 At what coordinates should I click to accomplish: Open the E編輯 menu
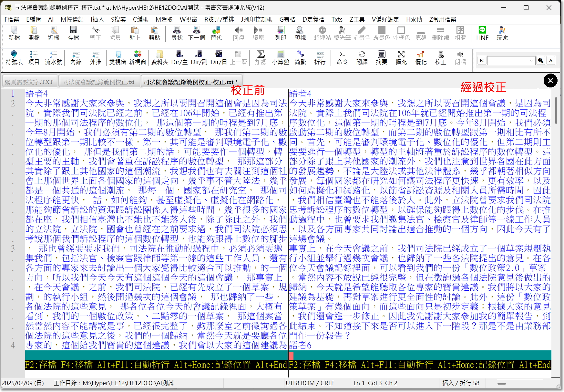(x=34, y=19)
